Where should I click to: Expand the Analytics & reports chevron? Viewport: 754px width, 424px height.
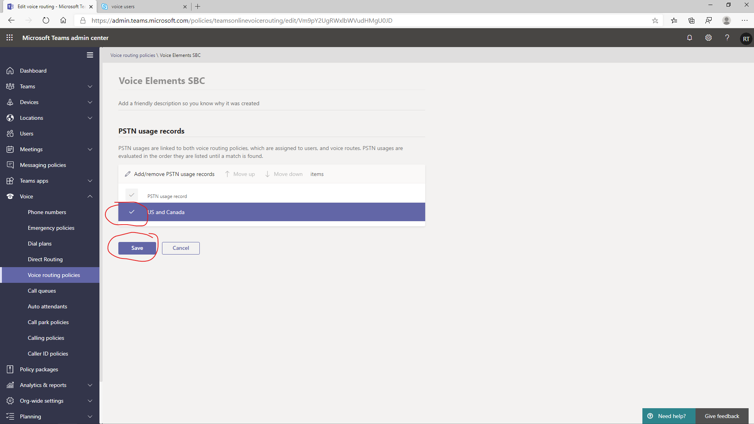[90, 385]
